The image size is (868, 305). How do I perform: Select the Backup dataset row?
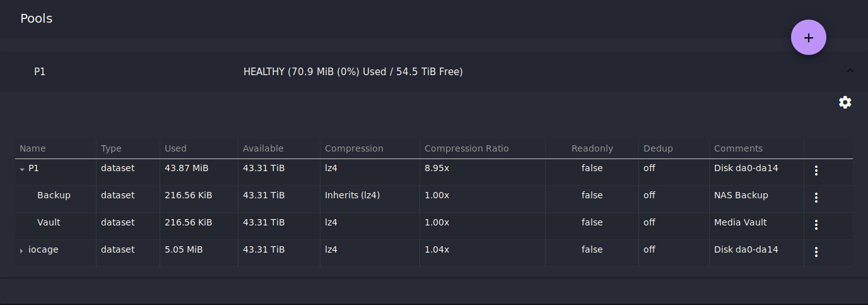click(x=434, y=196)
